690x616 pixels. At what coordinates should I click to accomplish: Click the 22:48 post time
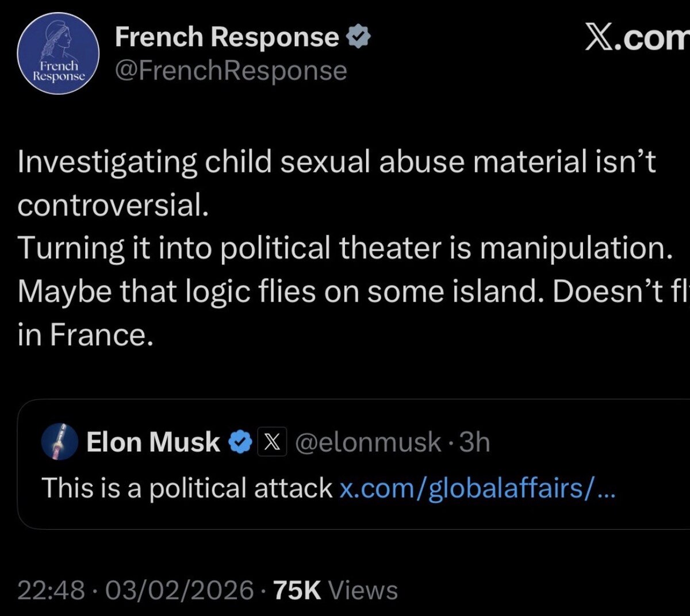pos(51,590)
